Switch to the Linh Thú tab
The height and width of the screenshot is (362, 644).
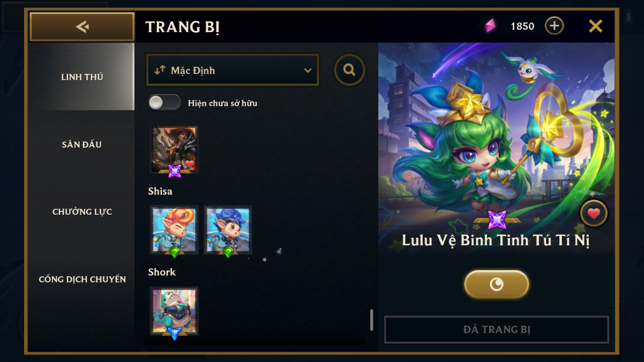pyautogui.click(x=82, y=77)
